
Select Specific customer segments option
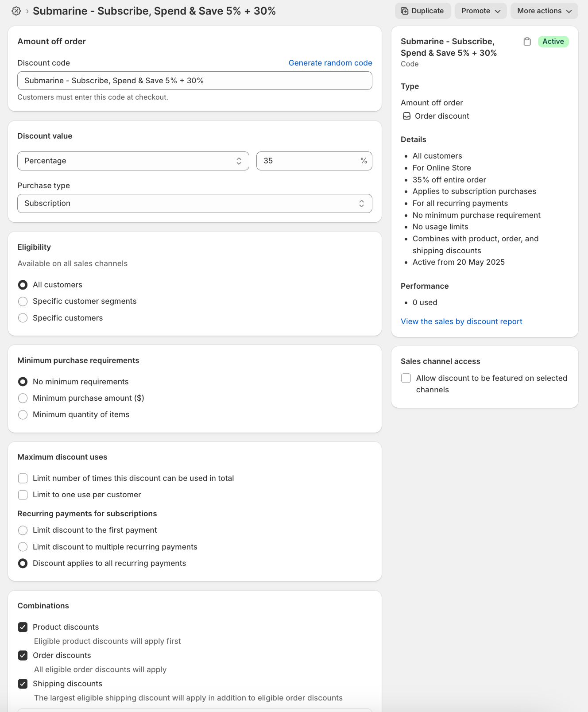23,302
